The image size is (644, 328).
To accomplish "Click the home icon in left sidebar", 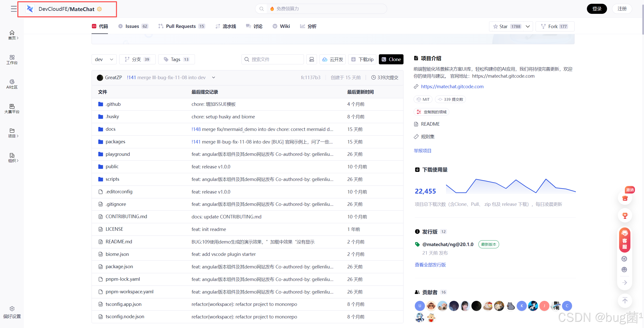I will point(12,33).
